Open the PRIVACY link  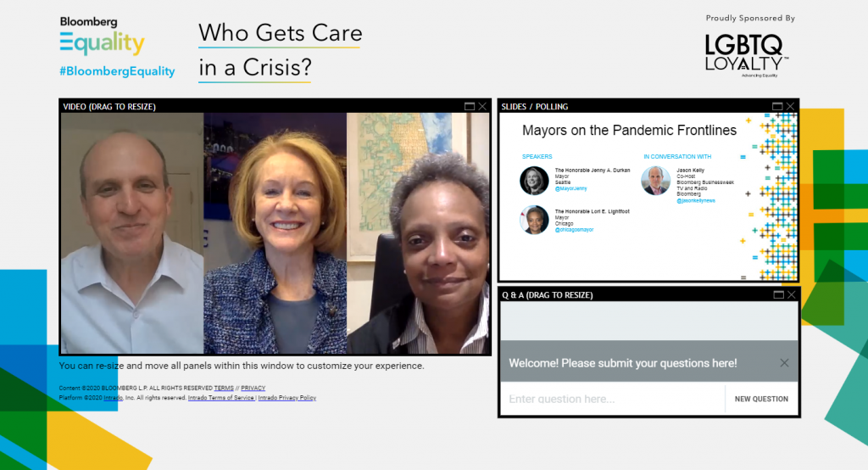253,388
